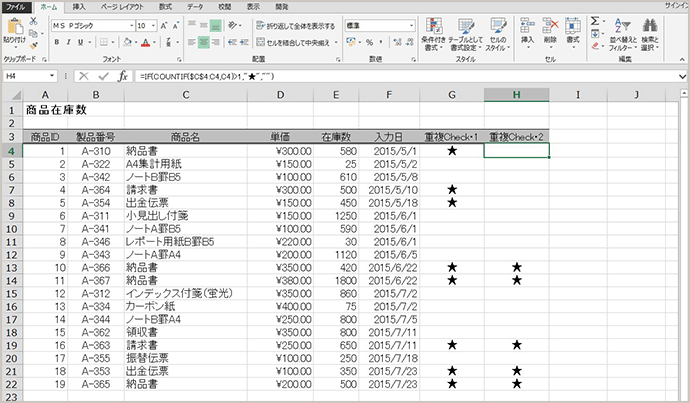Screen dimensions: 690x403
Task: Switch to the View (表示) tab
Action: [x=253, y=7]
